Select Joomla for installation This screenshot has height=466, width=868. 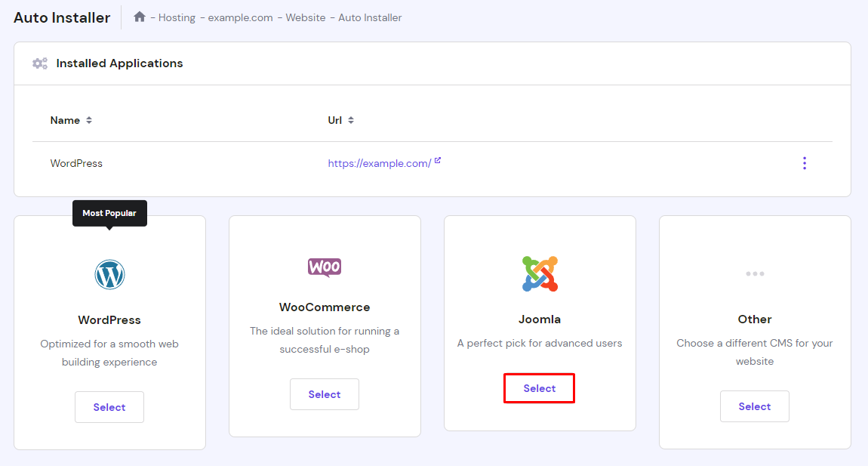click(x=539, y=387)
